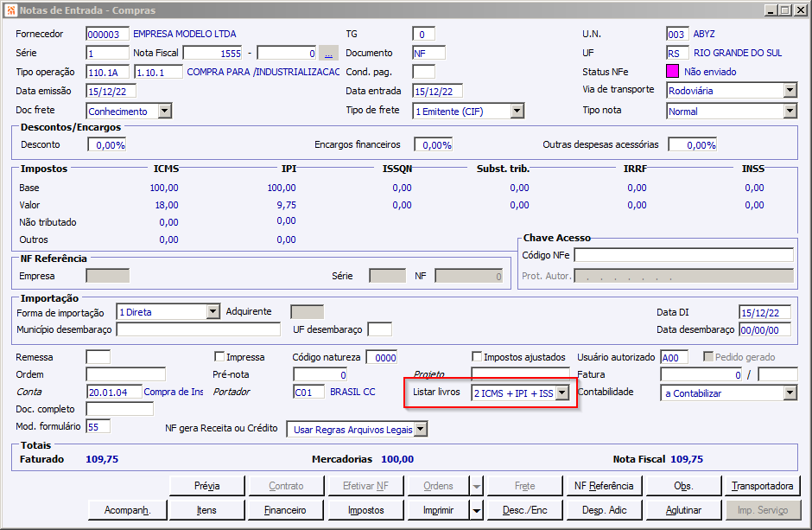Click the Financeiro button
The width and height of the screenshot is (812, 530).
[x=285, y=510]
